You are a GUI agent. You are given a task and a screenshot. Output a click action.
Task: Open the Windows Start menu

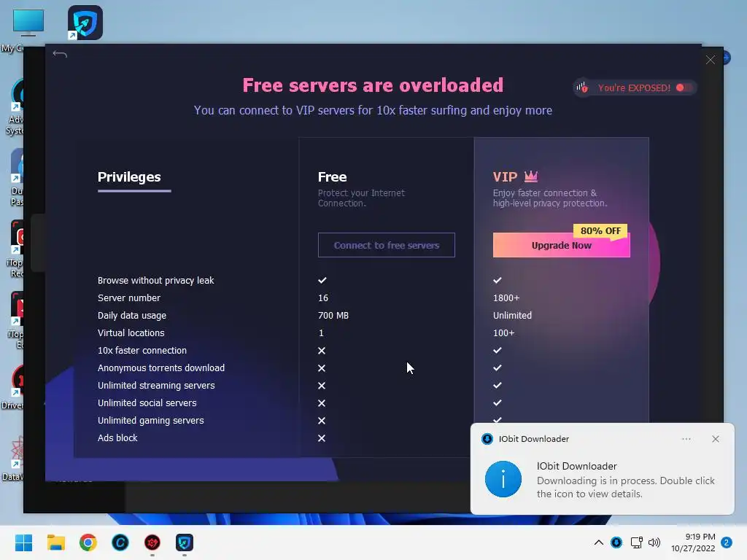[x=23, y=542]
